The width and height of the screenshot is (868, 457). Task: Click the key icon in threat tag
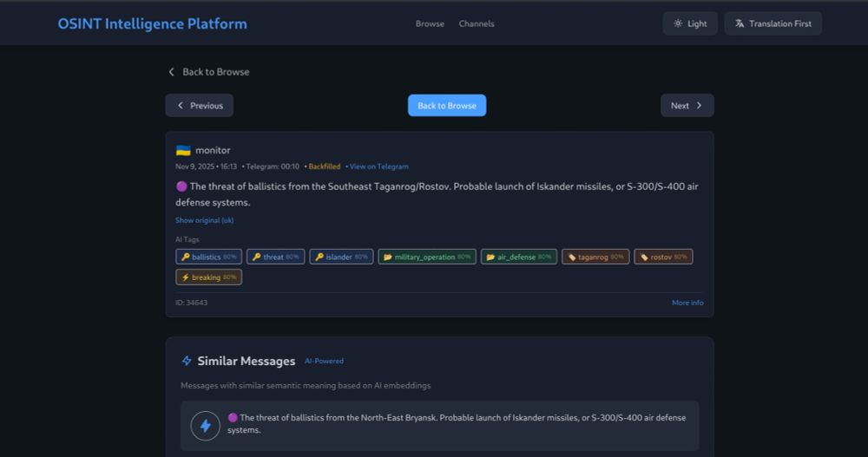point(256,257)
